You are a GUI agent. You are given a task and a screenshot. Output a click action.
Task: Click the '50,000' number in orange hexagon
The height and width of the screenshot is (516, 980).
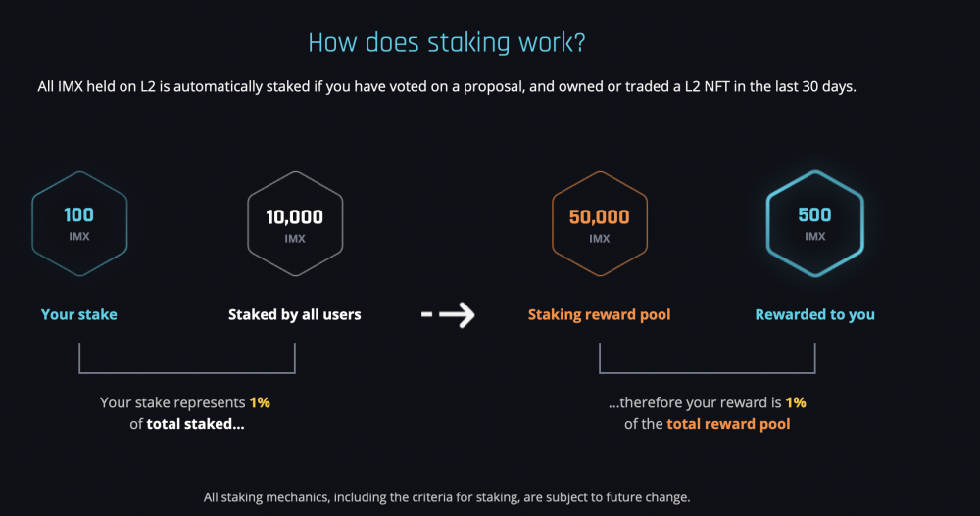(599, 216)
